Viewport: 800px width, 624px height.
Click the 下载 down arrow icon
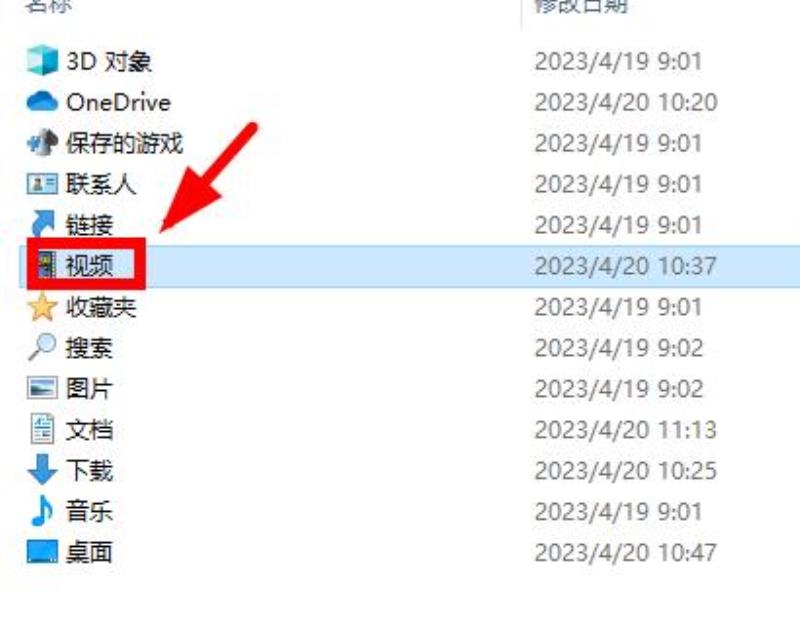coord(42,469)
